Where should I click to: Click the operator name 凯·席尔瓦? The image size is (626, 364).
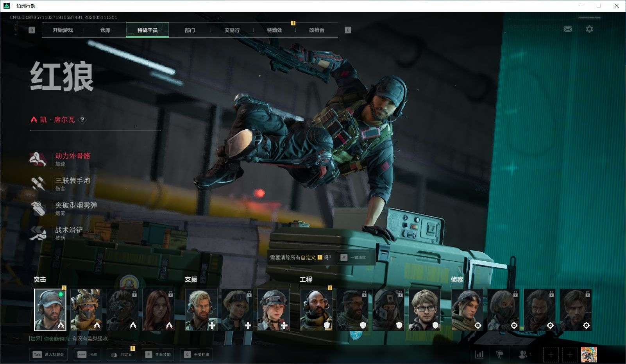coord(57,120)
